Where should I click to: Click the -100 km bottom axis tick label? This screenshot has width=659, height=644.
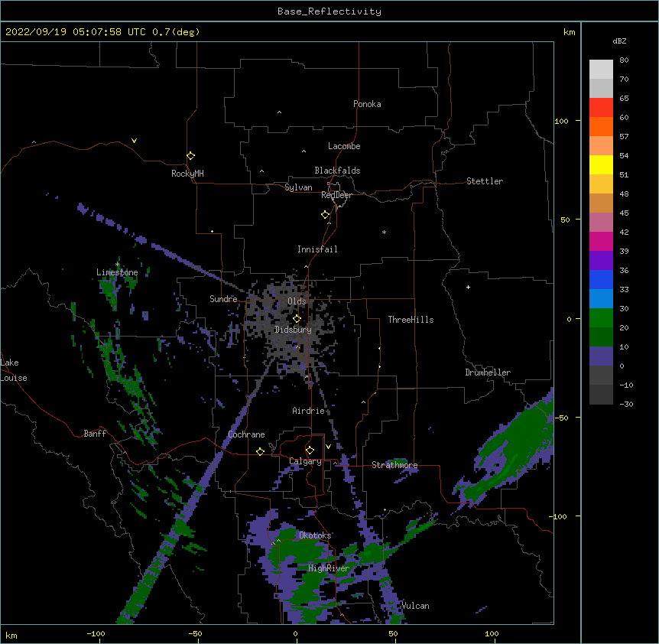click(x=96, y=633)
